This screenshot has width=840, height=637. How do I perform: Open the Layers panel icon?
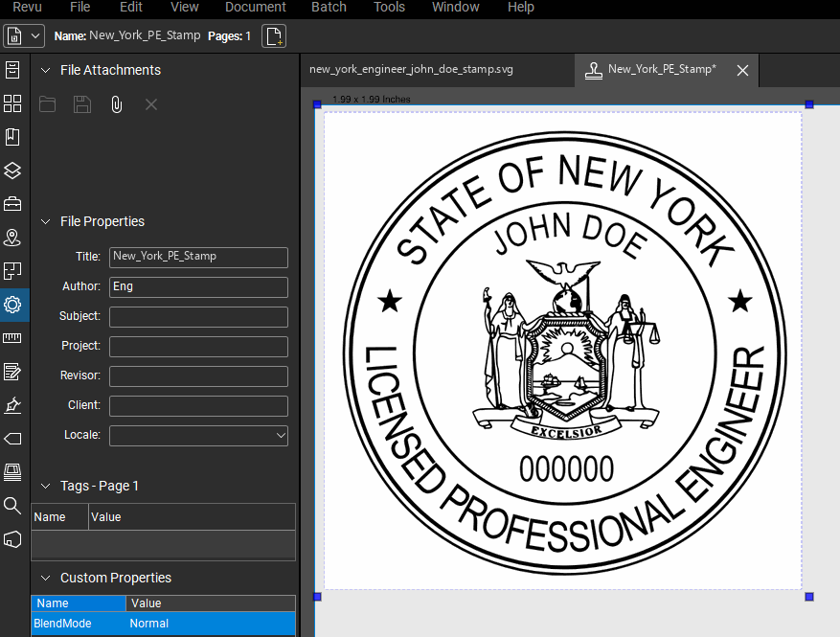pos(12,171)
